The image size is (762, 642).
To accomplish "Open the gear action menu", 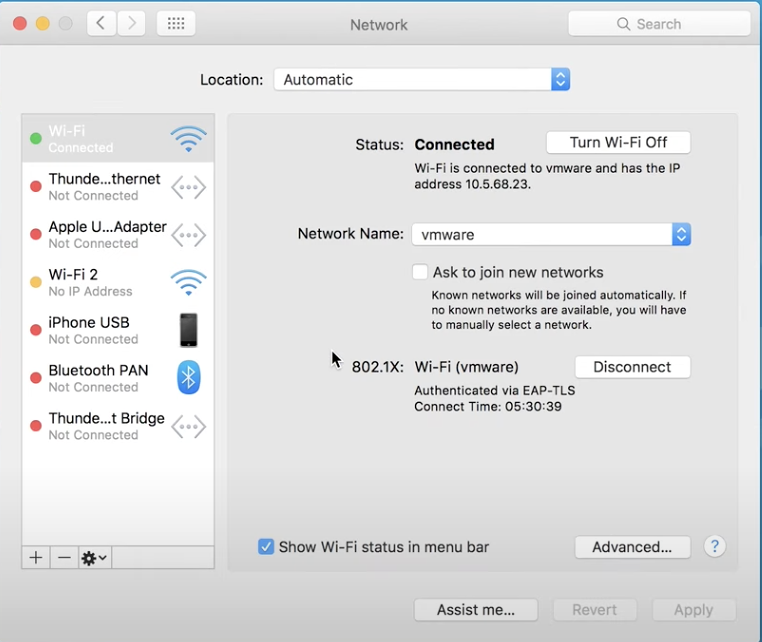I will coord(95,558).
